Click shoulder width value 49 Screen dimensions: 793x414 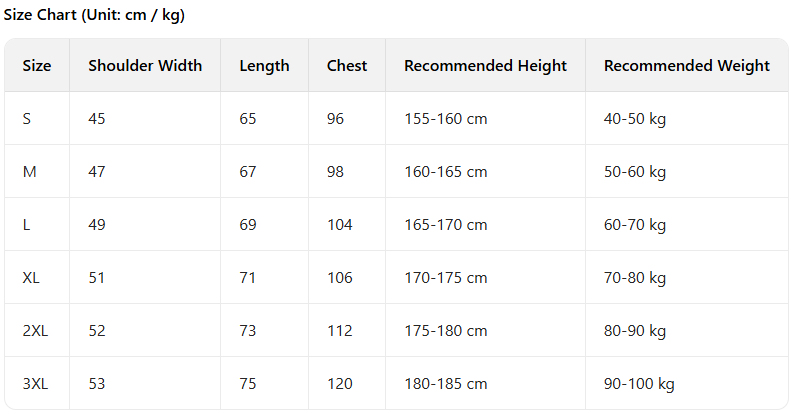[96, 225]
